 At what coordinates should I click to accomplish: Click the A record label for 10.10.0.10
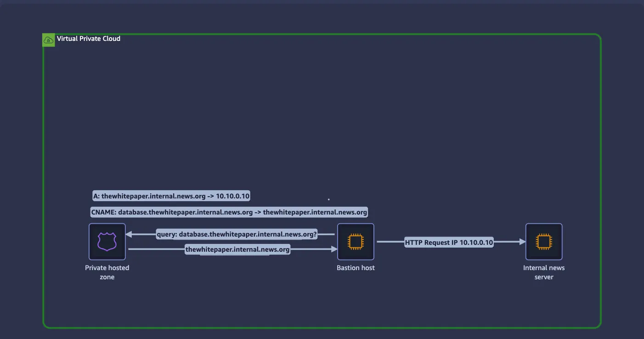tap(171, 196)
